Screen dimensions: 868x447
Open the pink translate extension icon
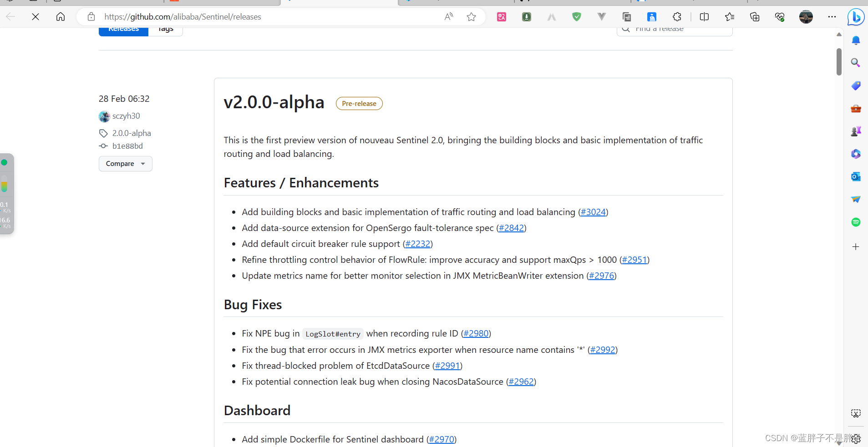(502, 17)
